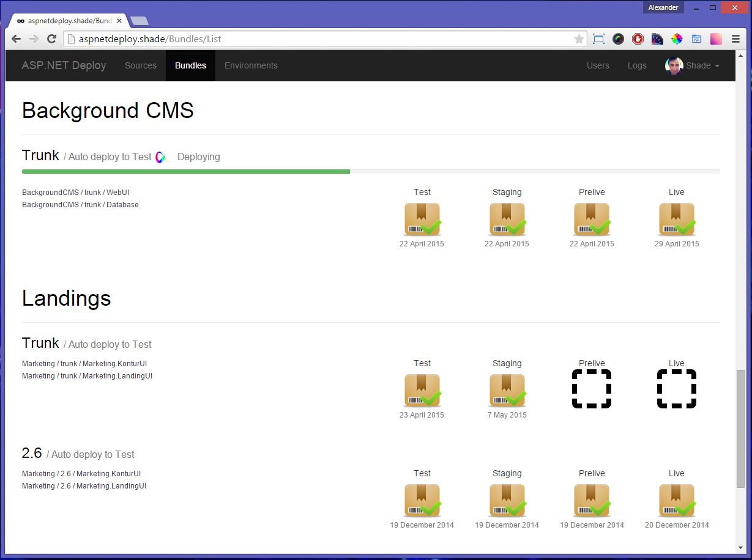
Task: Click the "20 December 2014" date
Action: click(677, 525)
